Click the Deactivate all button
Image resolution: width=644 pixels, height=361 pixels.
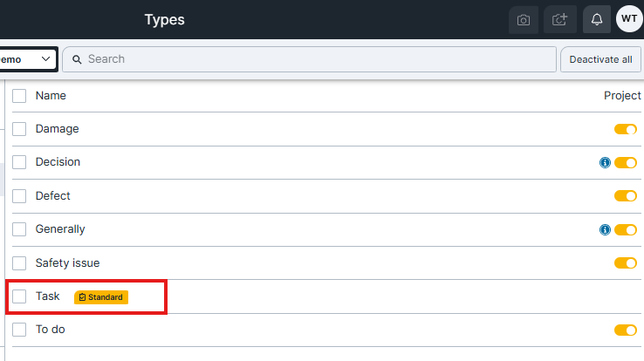pyautogui.click(x=600, y=59)
